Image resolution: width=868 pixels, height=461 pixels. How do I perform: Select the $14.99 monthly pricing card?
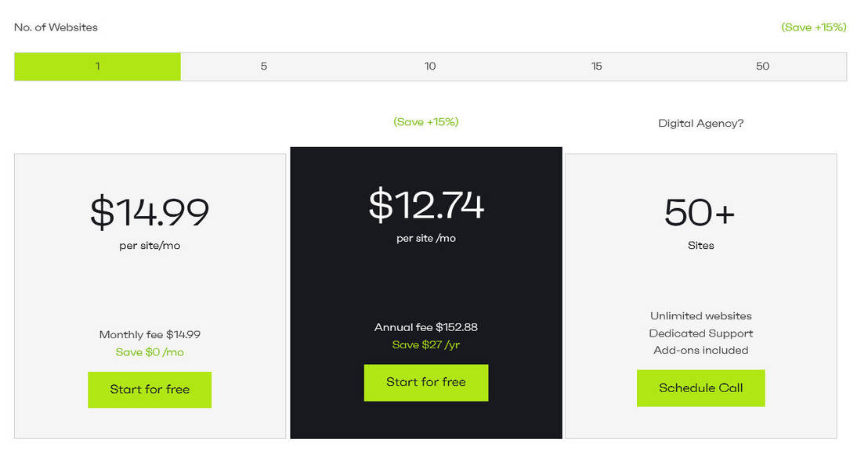[149, 282]
